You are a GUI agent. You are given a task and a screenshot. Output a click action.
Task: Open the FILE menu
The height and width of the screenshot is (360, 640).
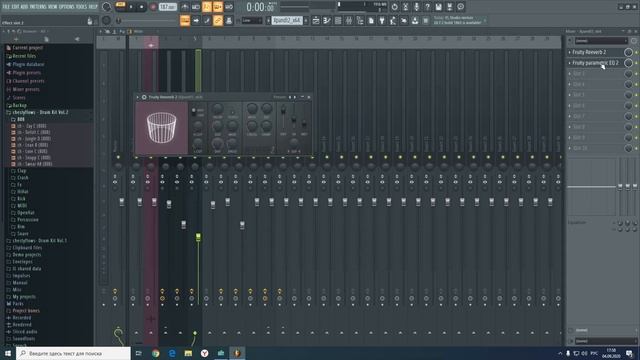tap(6, 7)
